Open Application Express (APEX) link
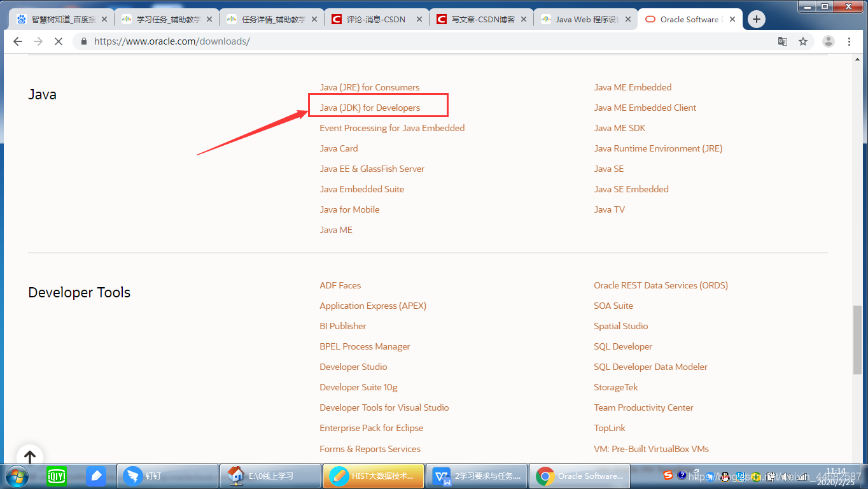Image resolution: width=868 pixels, height=489 pixels. 373,306
